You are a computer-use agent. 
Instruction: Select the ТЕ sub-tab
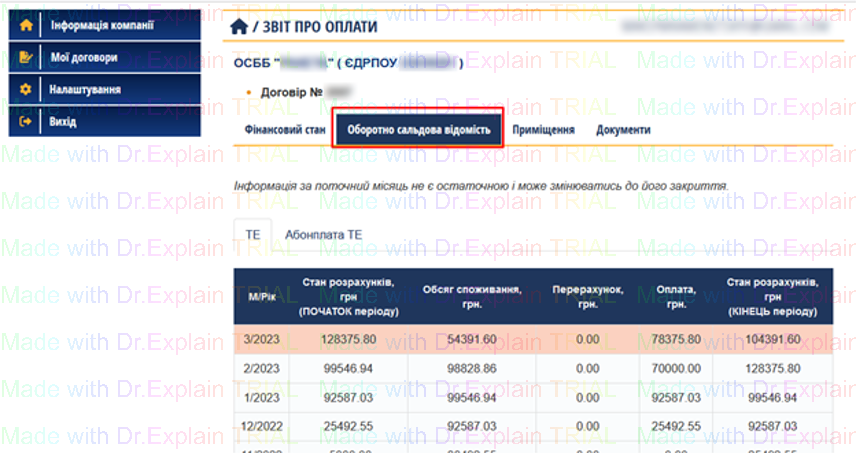[253, 234]
